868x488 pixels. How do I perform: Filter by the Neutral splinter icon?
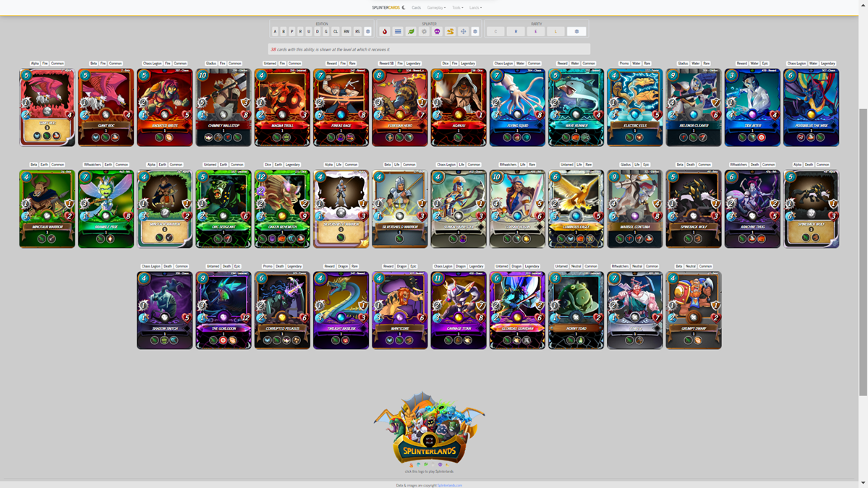pos(463,32)
